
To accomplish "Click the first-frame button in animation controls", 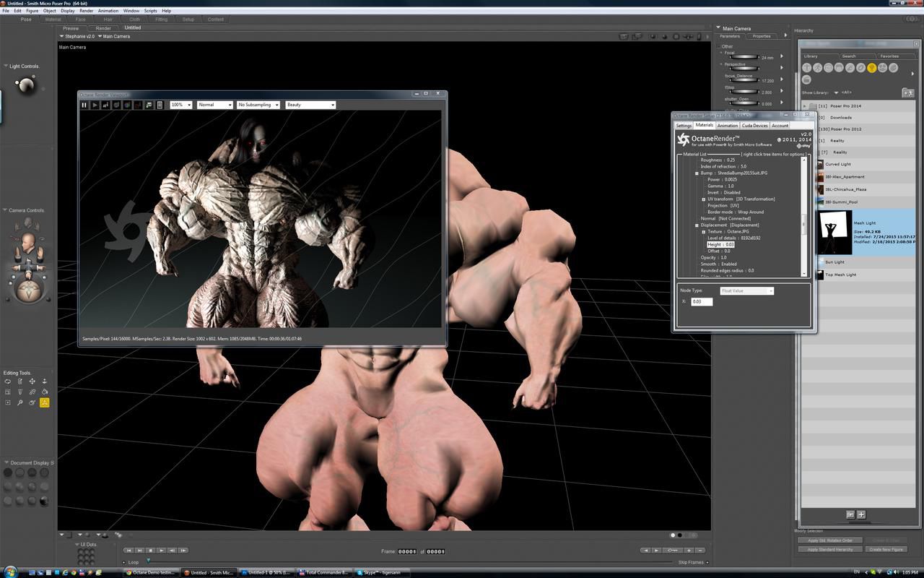I will tap(128, 551).
